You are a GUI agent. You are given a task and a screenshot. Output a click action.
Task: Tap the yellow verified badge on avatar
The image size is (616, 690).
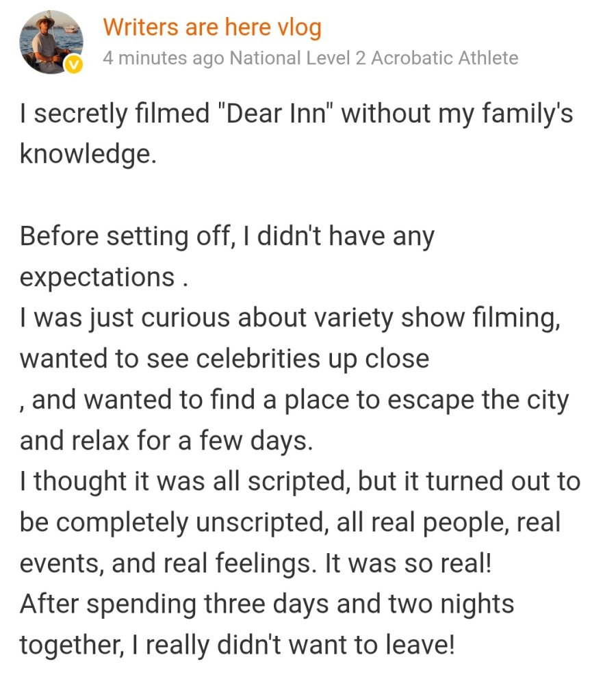(x=73, y=64)
